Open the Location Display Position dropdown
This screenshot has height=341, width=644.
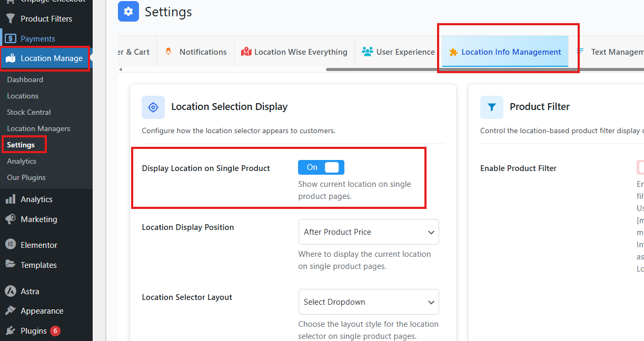click(x=368, y=232)
